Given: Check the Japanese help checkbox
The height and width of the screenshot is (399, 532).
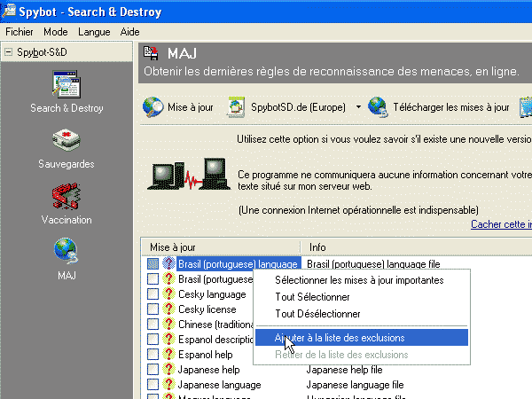Looking at the screenshot, I should coord(153,369).
